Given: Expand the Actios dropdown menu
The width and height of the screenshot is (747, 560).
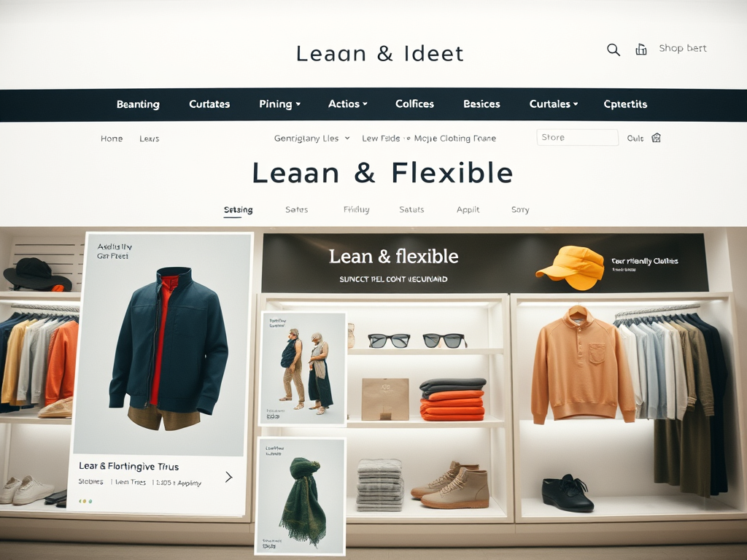Looking at the screenshot, I should (x=348, y=104).
